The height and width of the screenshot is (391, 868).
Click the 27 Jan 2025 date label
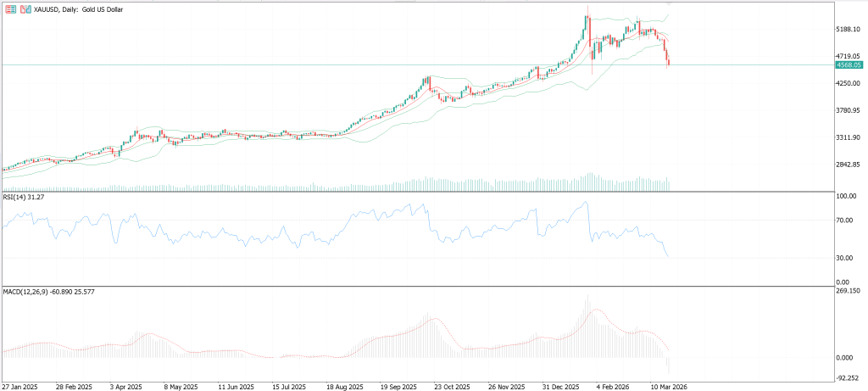coord(19,385)
